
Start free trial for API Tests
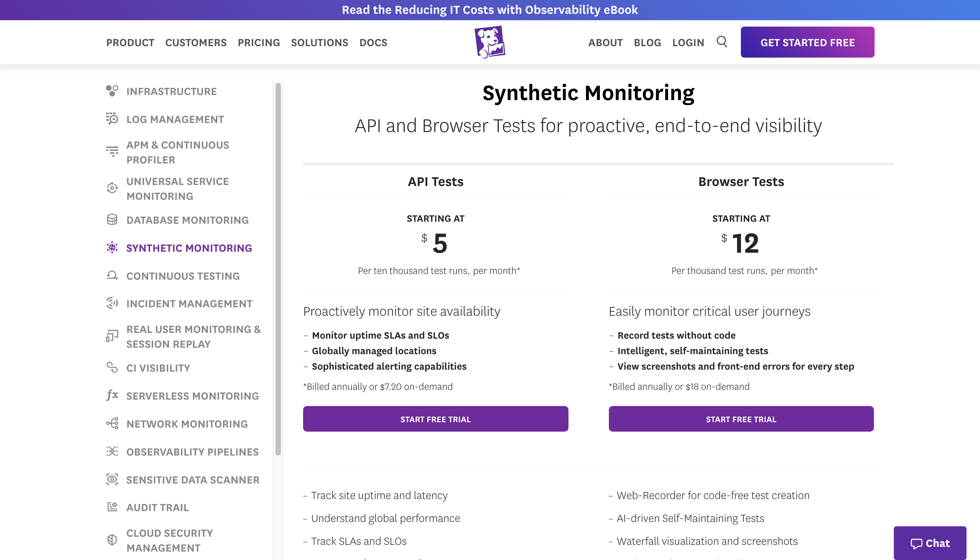[435, 418]
